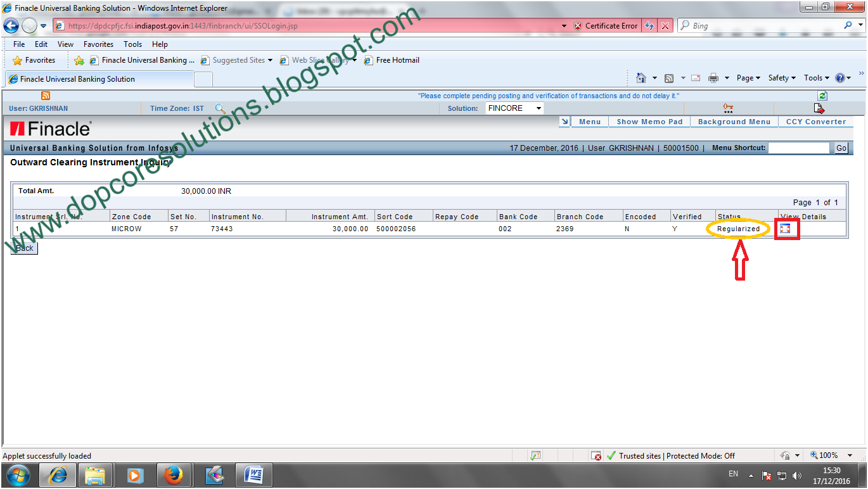
Task: Click the Back button below the table
Action: coord(25,248)
